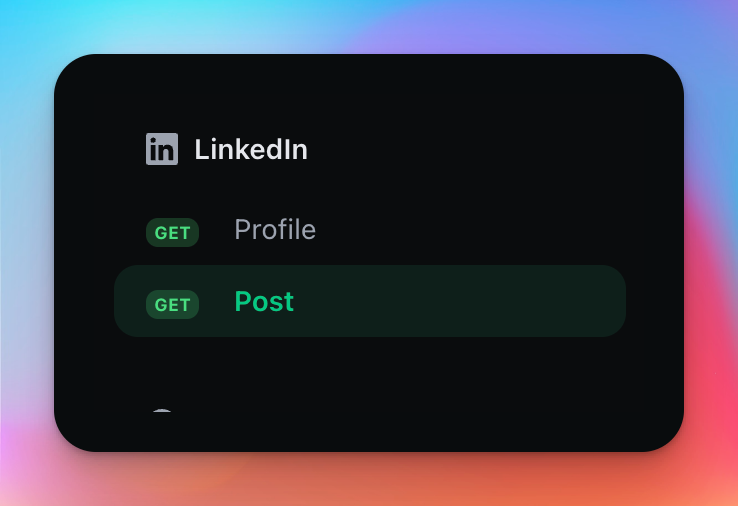Select the LinkedIn section heading text
738x506 pixels.
click(x=251, y=150)
